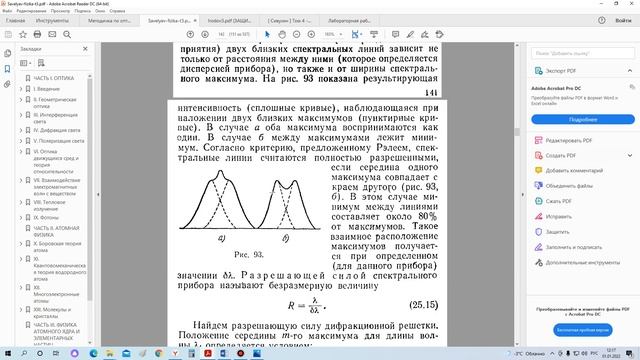Go to the previous page with the up arrow
The width and height of the screenshot is (640, 360).
click(190, 35)
